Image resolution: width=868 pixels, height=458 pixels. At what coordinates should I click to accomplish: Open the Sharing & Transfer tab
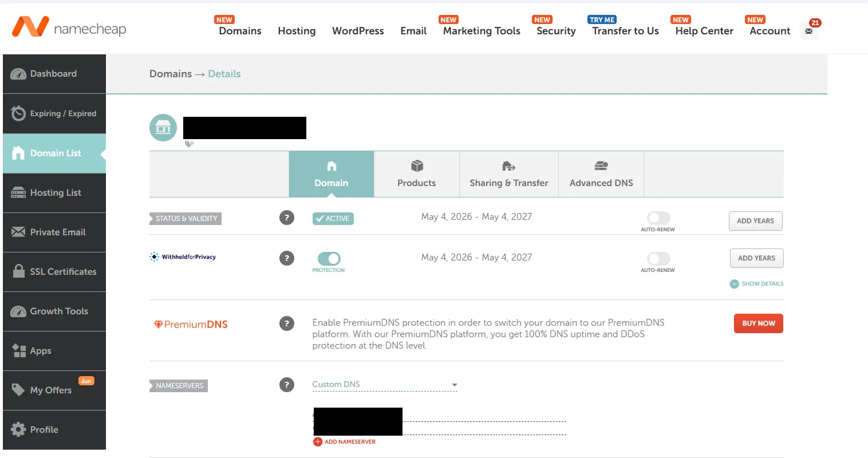pyautogui.click(x=509, y=174)
